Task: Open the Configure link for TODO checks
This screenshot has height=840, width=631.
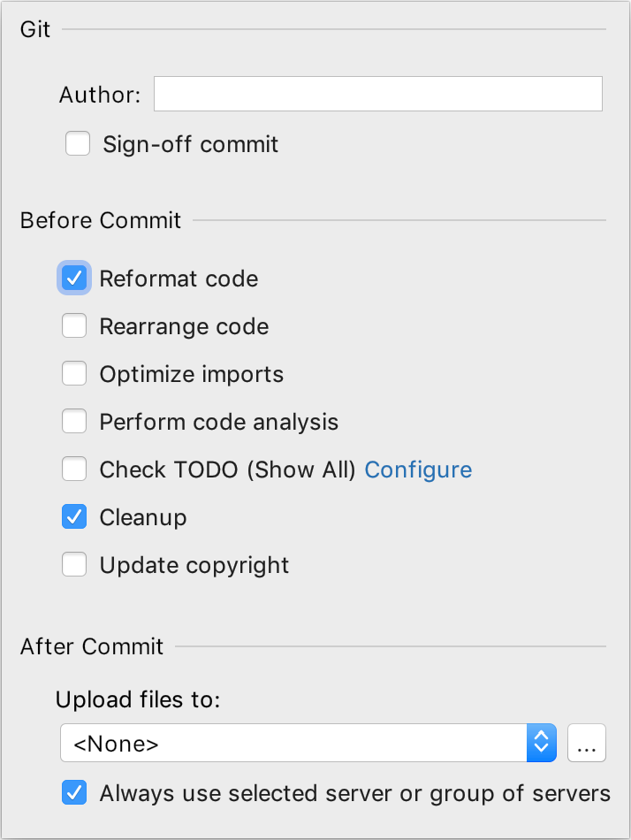Action: (x=418, y=470)
